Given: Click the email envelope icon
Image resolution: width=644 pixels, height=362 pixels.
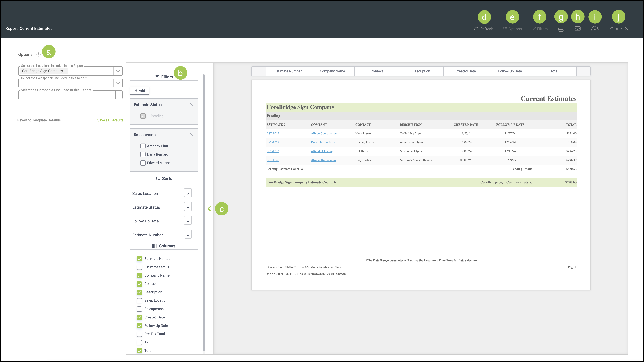Looking at the screenshot, I should 578,29.
